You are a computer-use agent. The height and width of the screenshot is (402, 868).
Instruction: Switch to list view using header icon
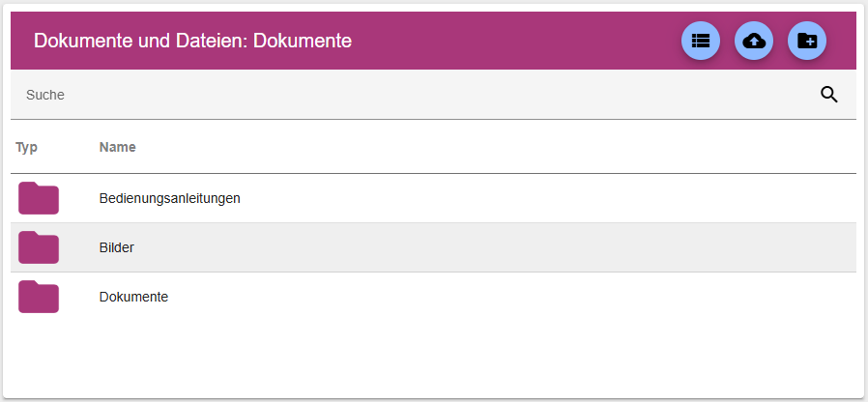pyautogui.click(x=701, y=42)
